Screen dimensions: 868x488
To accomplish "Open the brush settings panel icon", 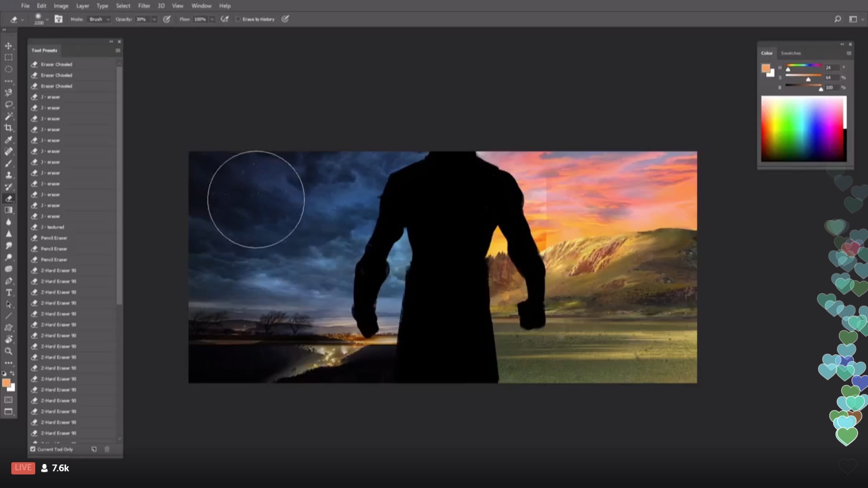I will pyautogui.click(x=58, y=19).
